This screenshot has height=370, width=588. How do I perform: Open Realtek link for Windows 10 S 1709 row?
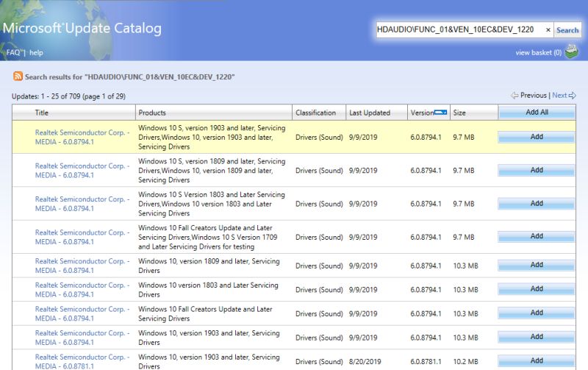(x=82, y=237)
